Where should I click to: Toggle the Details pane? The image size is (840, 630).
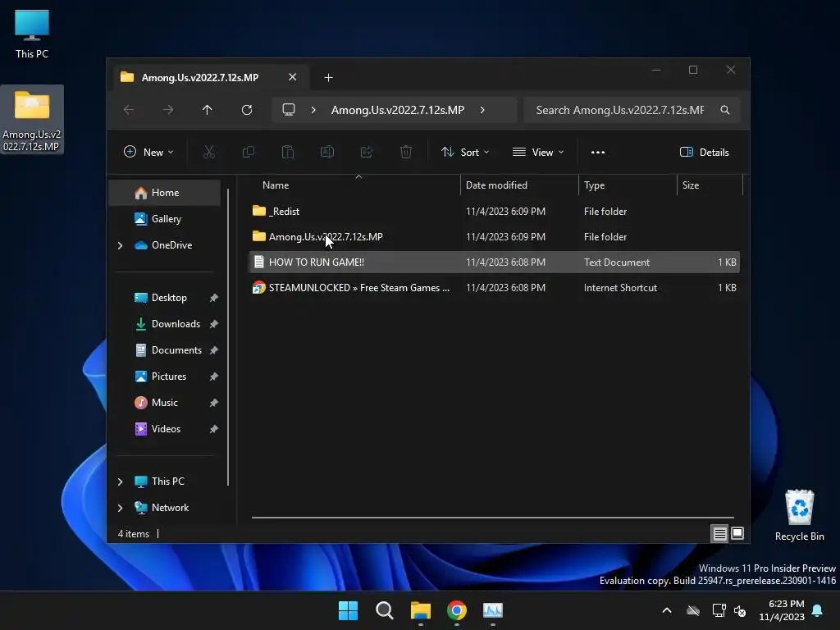click(x=705, y=152)
